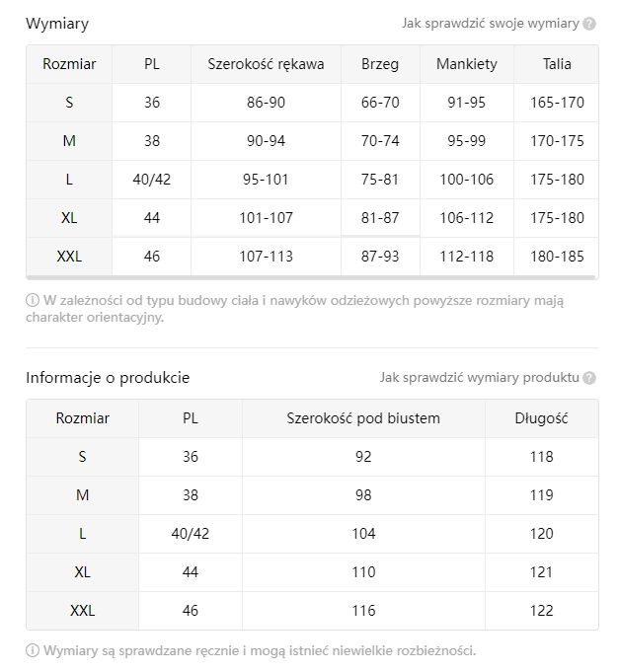Click the '40/42' PL value in Wymiary table
Viewport: 619px width, 672px height.
(x=152, y=180)
